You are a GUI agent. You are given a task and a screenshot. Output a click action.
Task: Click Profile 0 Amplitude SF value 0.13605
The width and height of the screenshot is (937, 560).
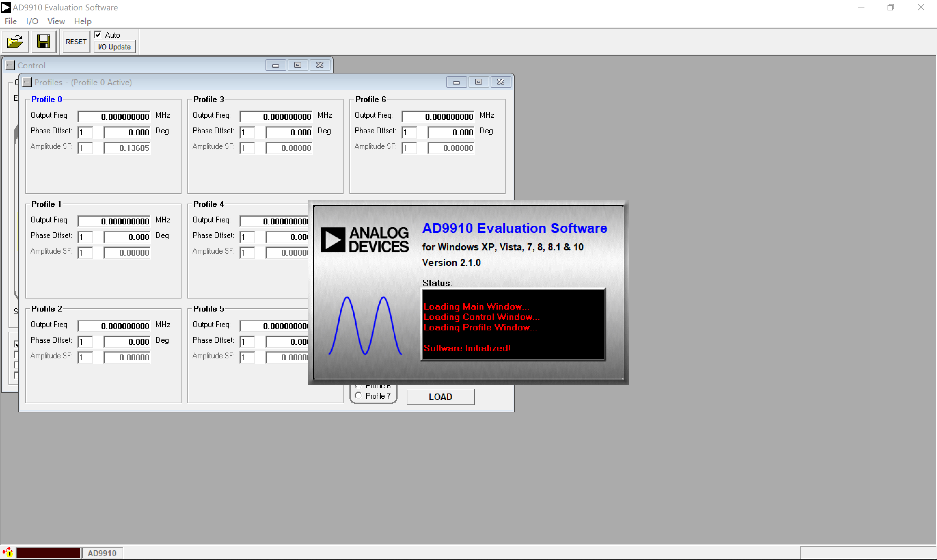(x=127, y=148)
